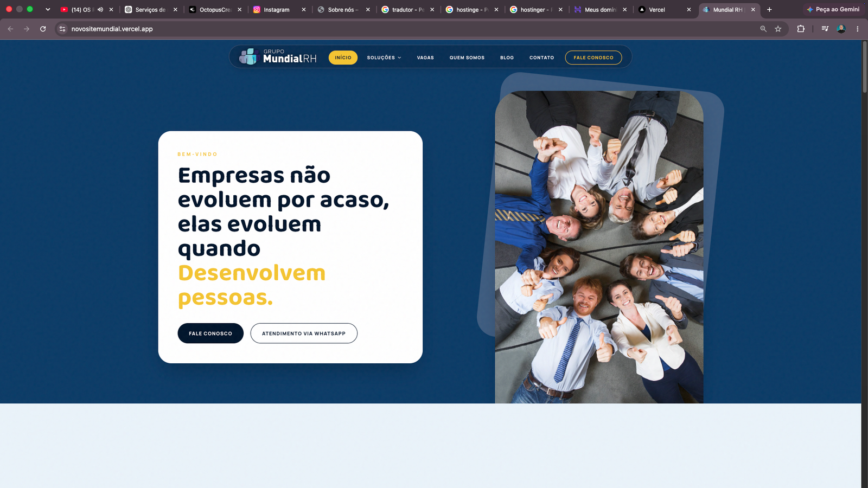Bookmark this page with the star icon

click(x=778, y=29)
